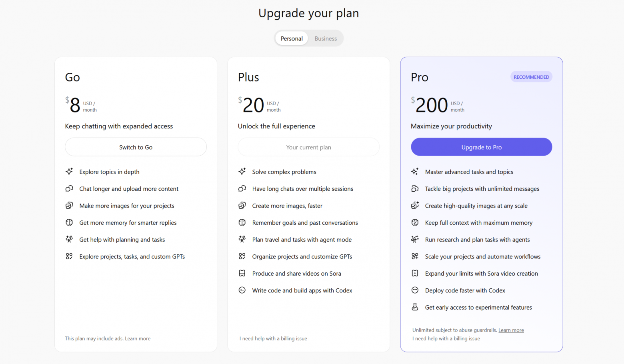Click the Sora video icon under Plus
This screenshot has height=364, width=624.
(x=242, y=274)
